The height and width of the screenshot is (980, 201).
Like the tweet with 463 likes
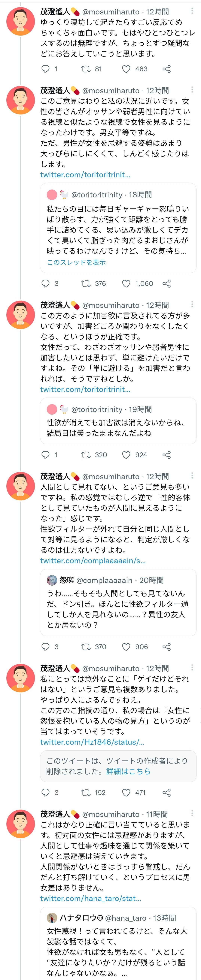[126, 69]
